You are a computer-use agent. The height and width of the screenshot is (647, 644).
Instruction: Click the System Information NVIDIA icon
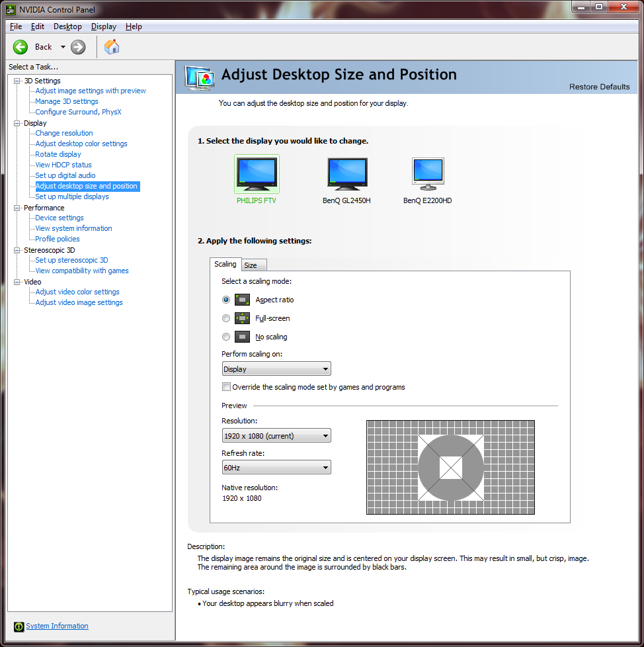[x=19, y=626]
